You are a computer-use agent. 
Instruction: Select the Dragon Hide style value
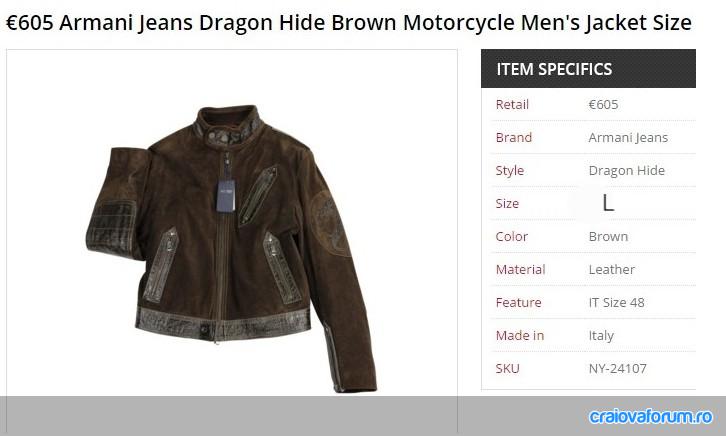pos(626,171)
